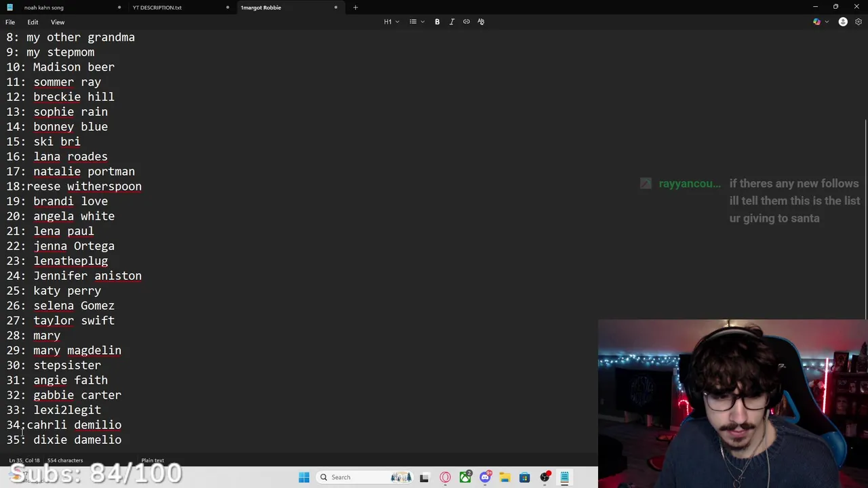Insert a link with the link icon
868x488 pixels.
coord(467,22)
